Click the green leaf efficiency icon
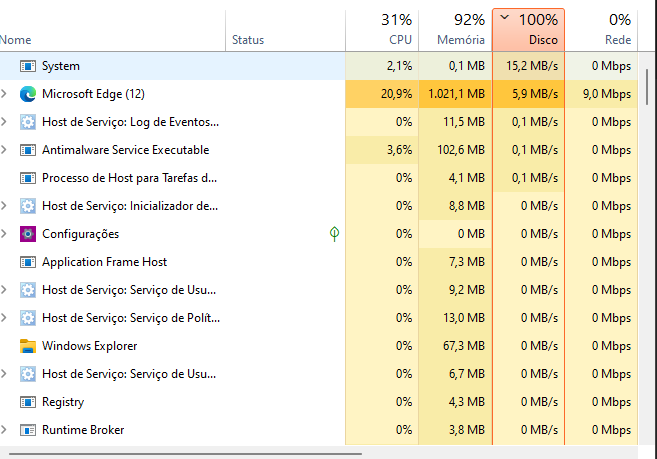This screenshot has height=459, width=657. [334, 233]
